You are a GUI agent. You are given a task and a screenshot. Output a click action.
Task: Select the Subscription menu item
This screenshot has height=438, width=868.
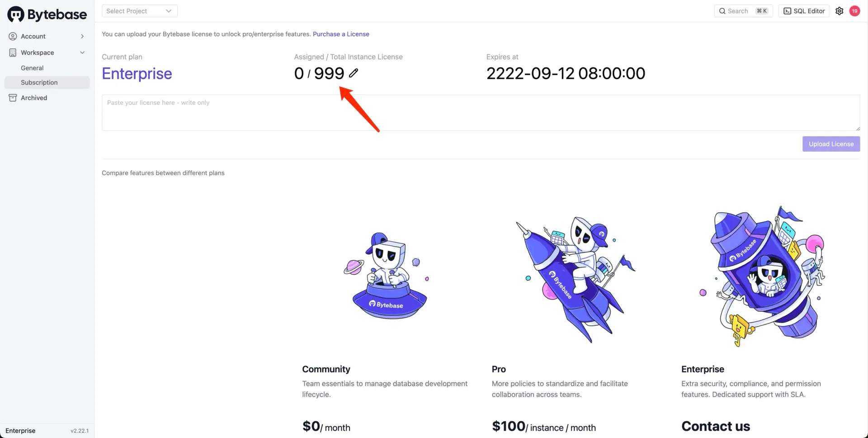click(47, 82)
